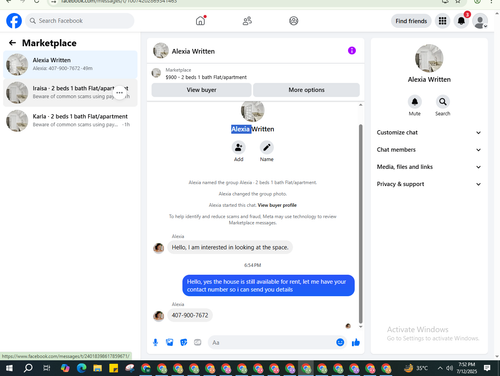Open the Windows Start menu
This screenshot has height=376, width=500.
pos(9,368)
